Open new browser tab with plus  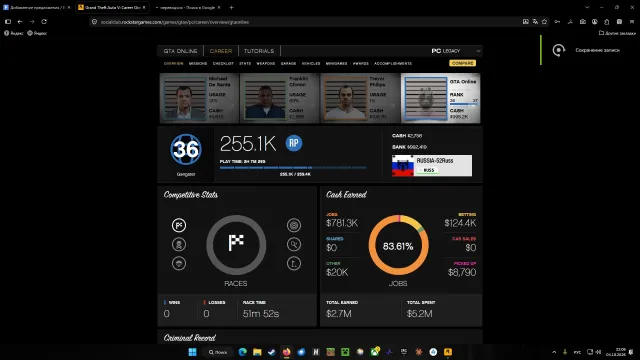tap(231, 7)
